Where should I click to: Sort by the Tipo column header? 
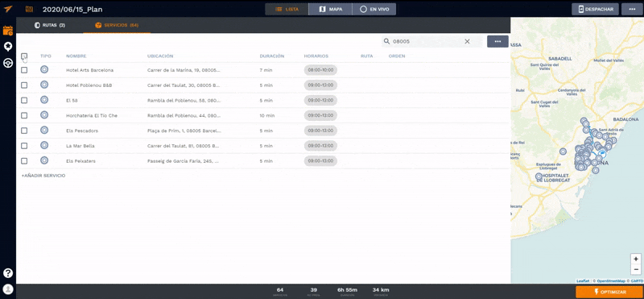click(46, 56)
